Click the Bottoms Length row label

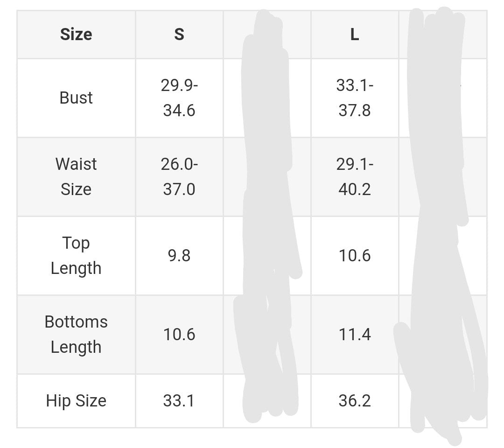[76, 335]
